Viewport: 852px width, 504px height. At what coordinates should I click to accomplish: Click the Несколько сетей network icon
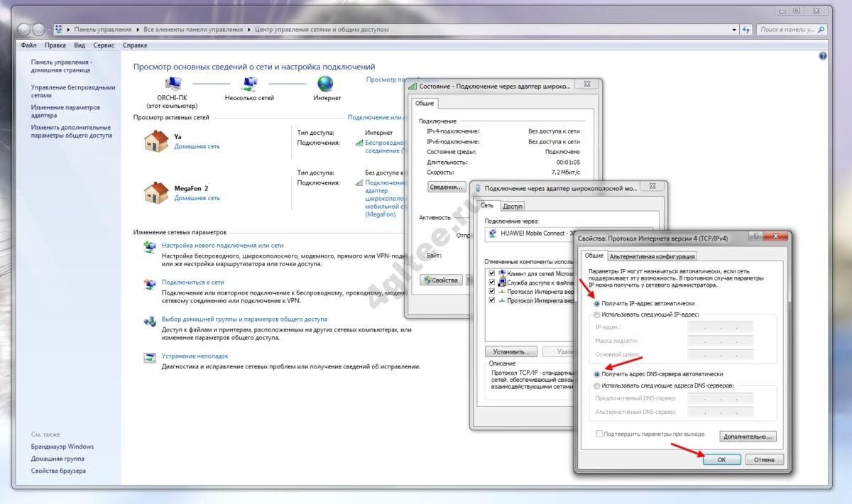(249, 84)
